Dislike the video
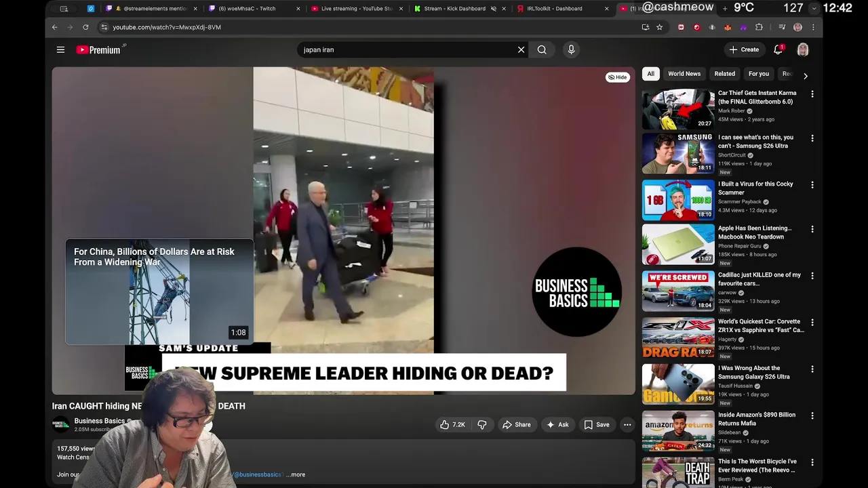Viewport: 868px width, 488px height. point(482,424)
